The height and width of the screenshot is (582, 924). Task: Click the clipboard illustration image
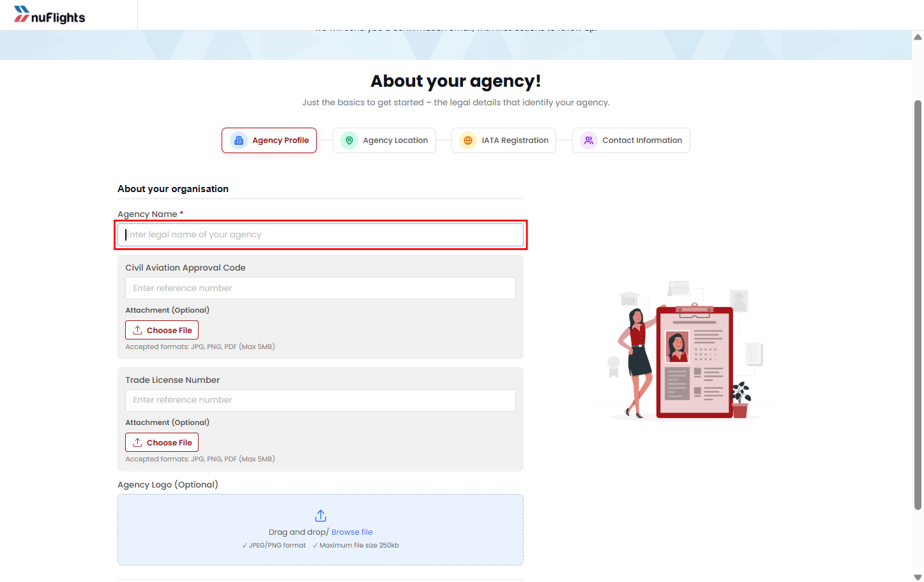point(685,349)
